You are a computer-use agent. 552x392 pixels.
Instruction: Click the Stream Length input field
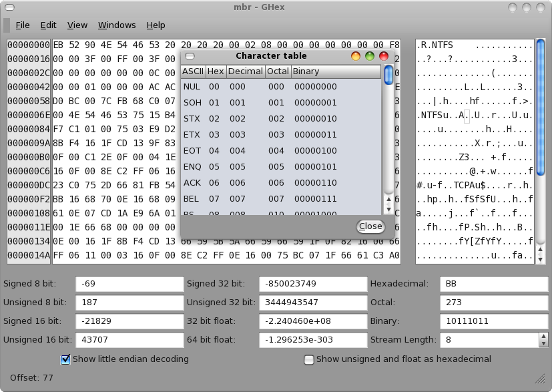(489, 340)
